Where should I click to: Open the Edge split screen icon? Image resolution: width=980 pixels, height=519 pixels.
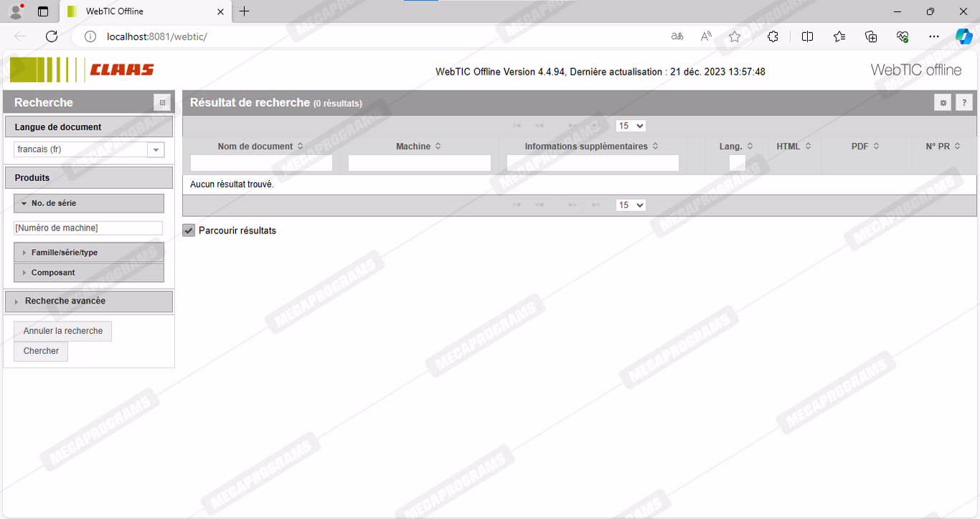[807, 37]
